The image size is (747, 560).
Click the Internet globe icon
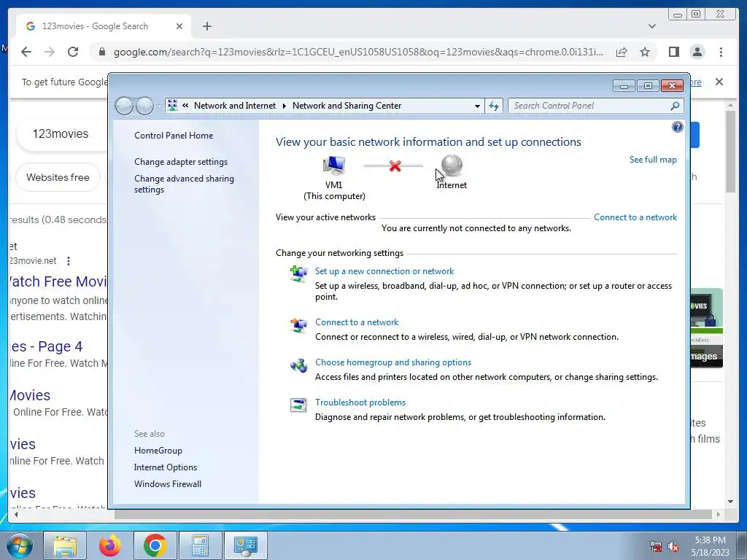452,166
